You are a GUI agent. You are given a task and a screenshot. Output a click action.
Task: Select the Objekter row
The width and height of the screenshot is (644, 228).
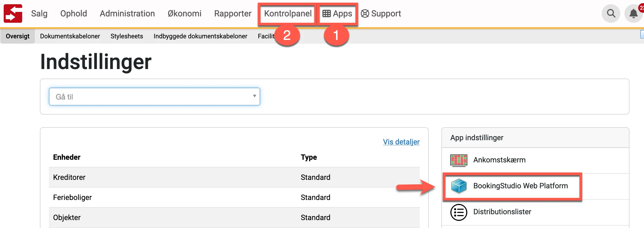[234, 217]
